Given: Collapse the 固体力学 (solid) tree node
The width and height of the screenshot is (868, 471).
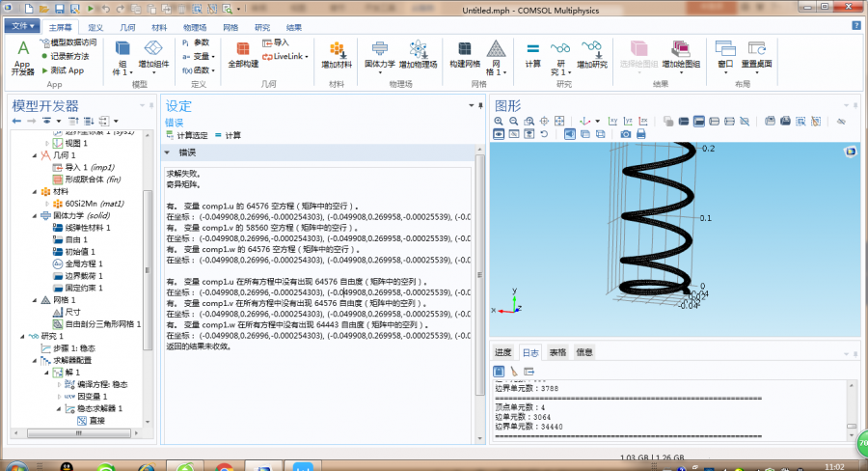Looking at the screenshot, I should 35,215.
